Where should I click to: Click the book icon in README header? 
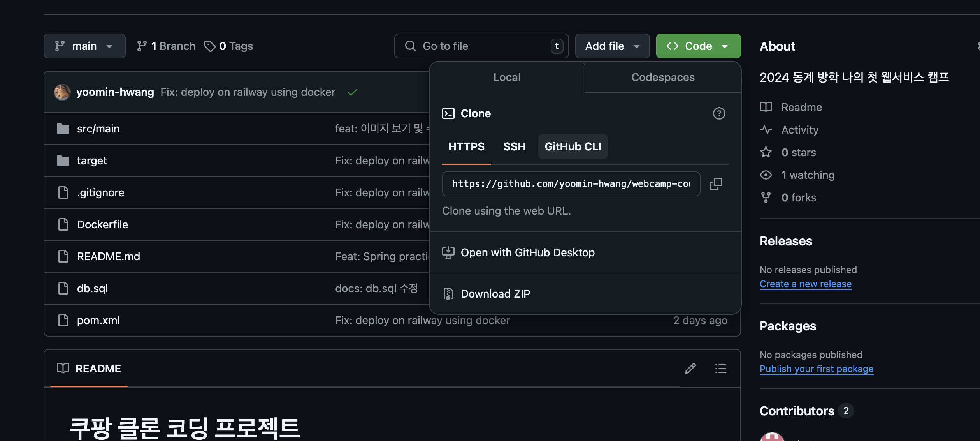(x=63, y=368)
